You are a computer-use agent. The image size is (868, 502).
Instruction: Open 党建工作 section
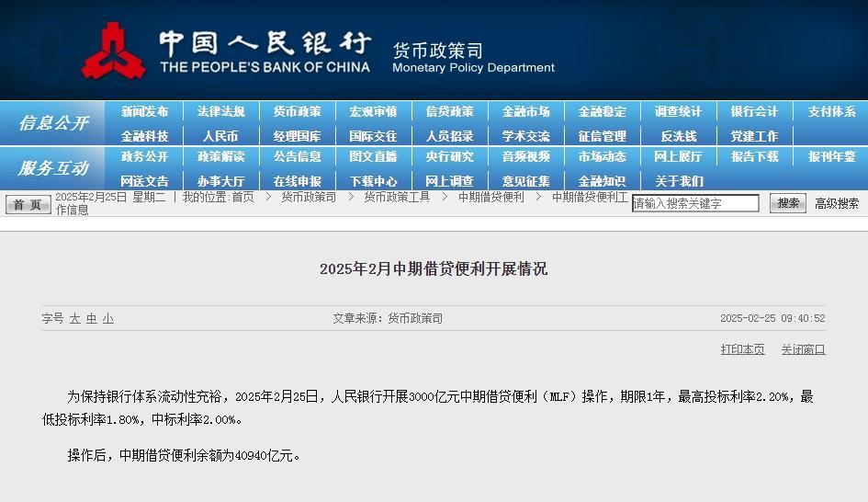click(754, 136)
